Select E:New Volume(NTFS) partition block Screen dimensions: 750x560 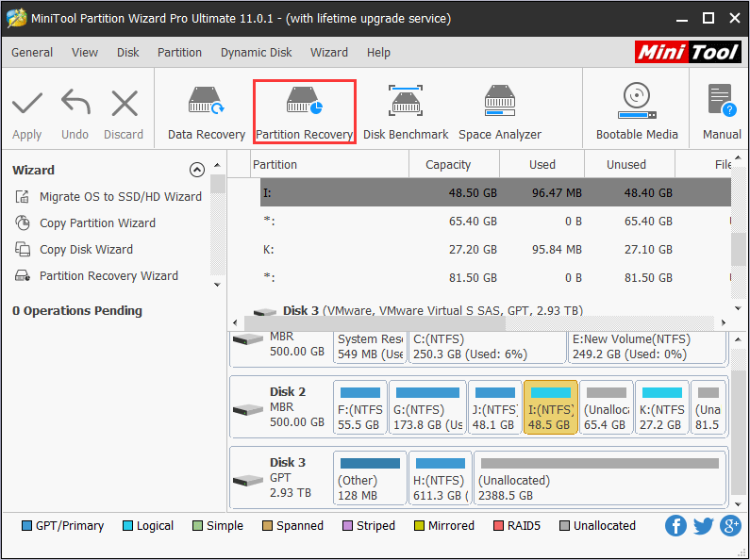pos(646,347)
